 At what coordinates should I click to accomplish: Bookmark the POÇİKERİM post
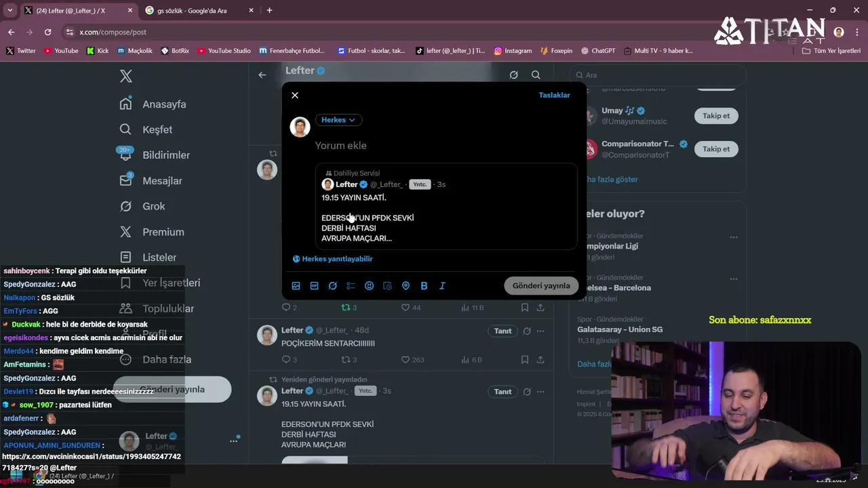(525, 360)
